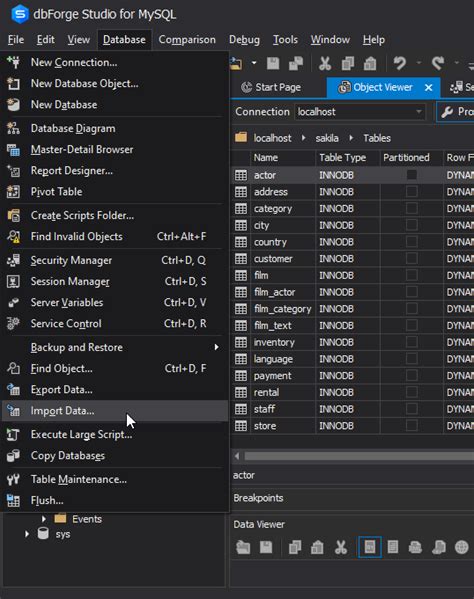
Task: Select Execute Large Script menu entry
Action: [x=114, y=435]
